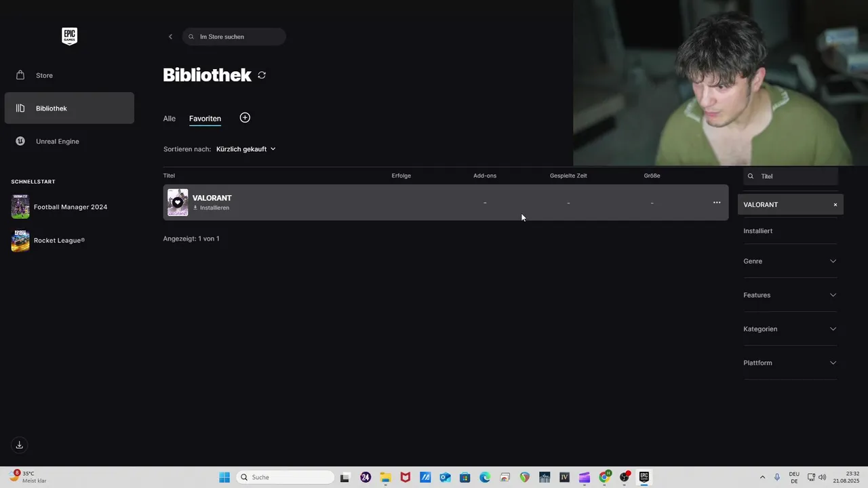Click the Im Store suchen field
868x488 pixels.
click(234, 37)
